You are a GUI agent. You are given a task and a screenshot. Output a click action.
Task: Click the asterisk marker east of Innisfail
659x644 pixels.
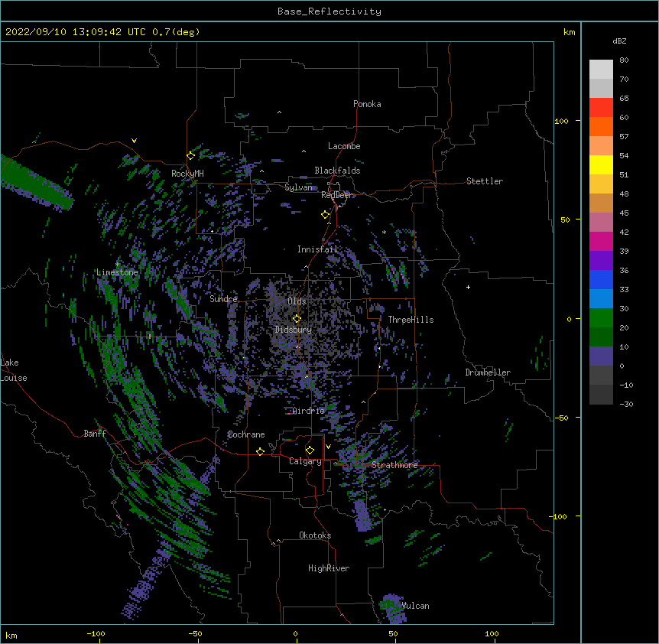(x=384, y=232)
